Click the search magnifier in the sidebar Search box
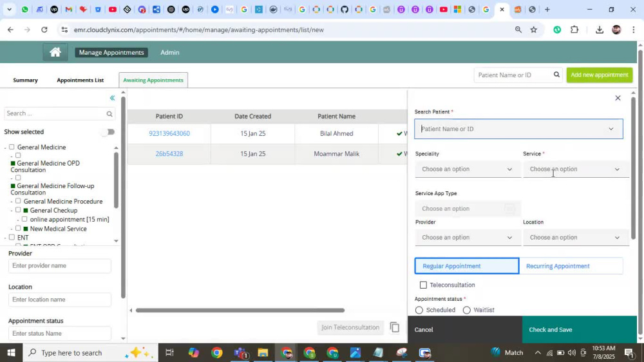 (x=109, y=114)
